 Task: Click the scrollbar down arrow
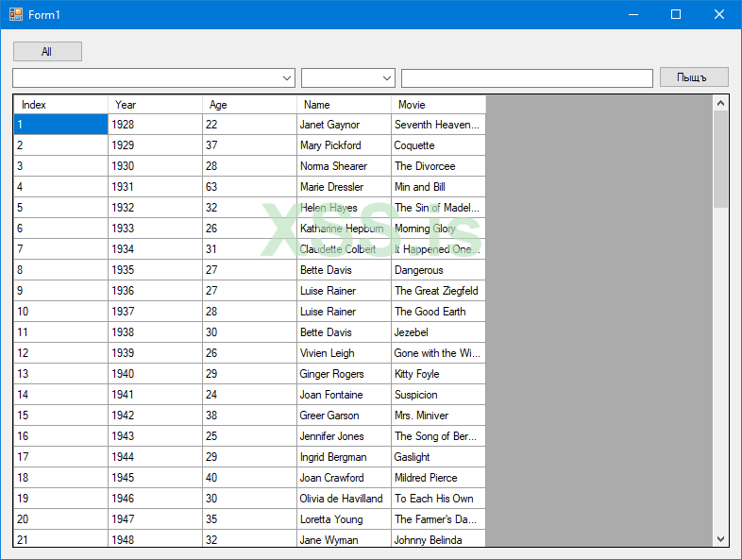click(x=721, y=538)
